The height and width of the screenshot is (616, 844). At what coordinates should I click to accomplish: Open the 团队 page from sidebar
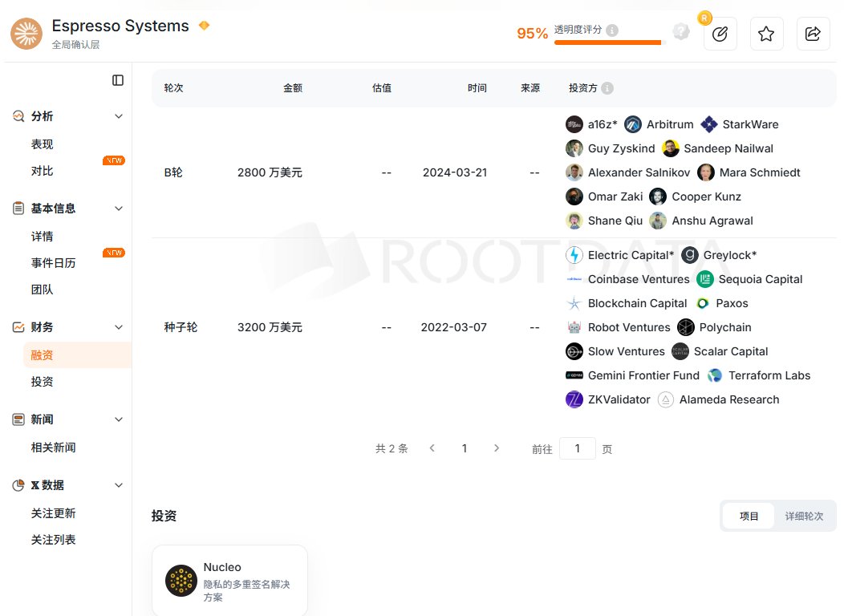click(x=42, y=290)
